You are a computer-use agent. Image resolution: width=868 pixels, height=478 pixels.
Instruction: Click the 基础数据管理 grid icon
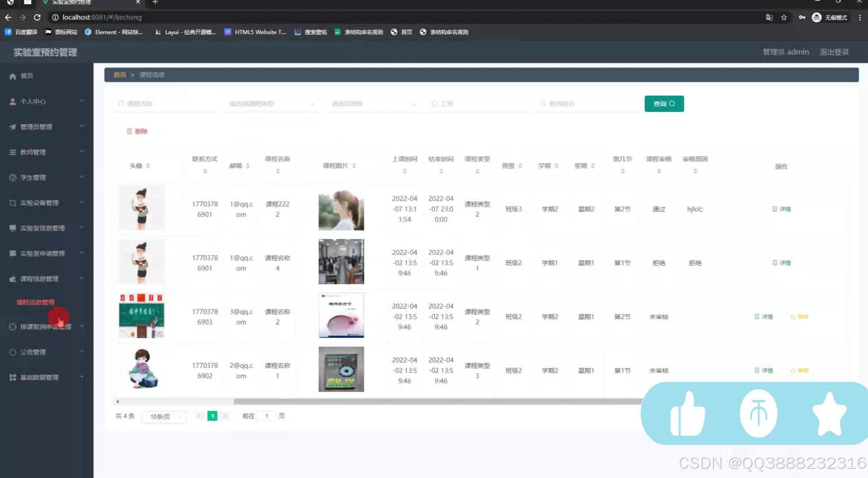[x=13, y=378]
